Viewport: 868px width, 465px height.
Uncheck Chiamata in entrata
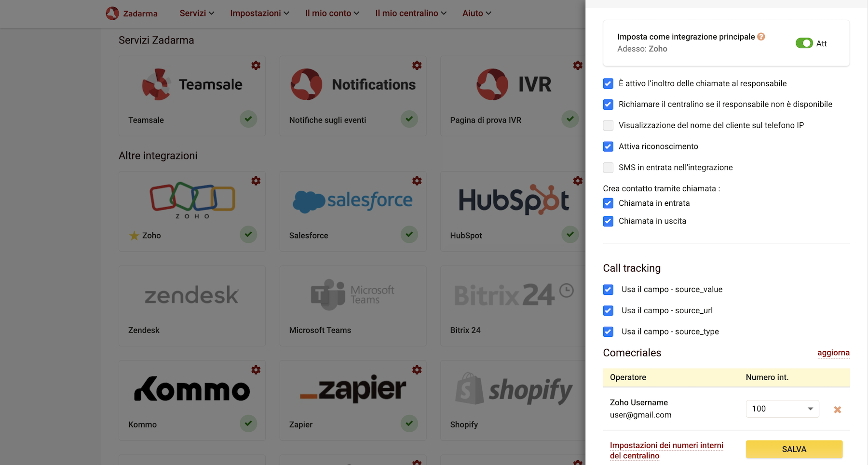[x=608, y=203]
